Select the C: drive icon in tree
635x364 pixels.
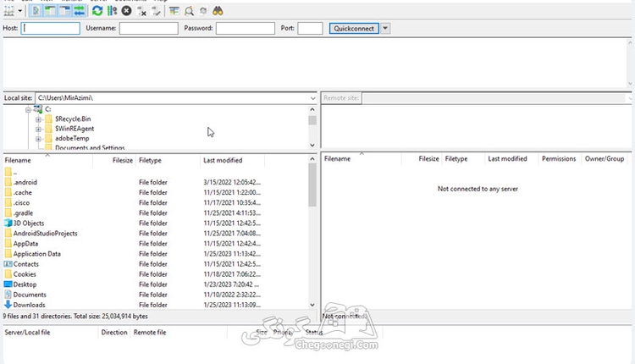[x=38, y=109]
